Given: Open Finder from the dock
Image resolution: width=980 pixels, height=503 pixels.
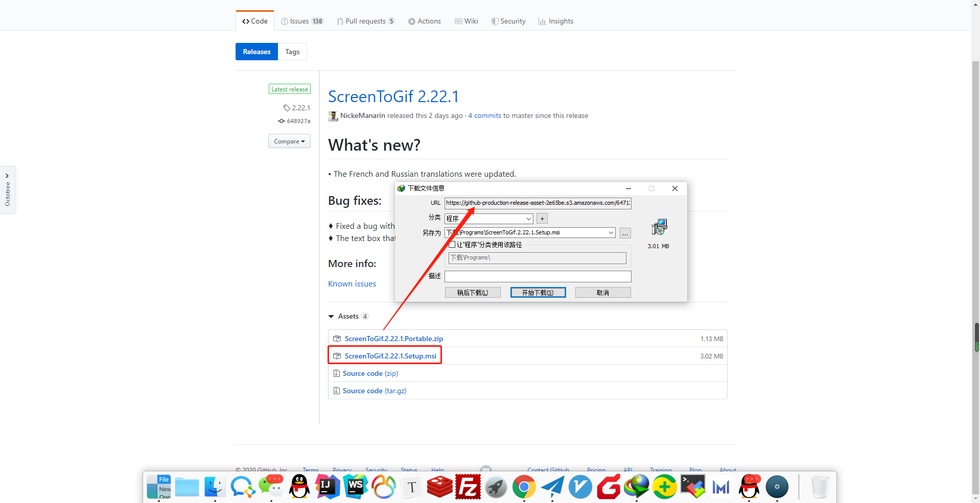Looking at the screenshot, I should pyautogui.click(x=215, y=487).
